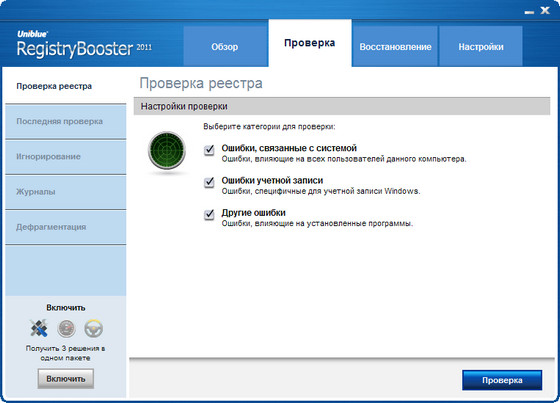Click the yellow steering wheel icon
The height and width of the screenshot is (403, 560).
94,328
